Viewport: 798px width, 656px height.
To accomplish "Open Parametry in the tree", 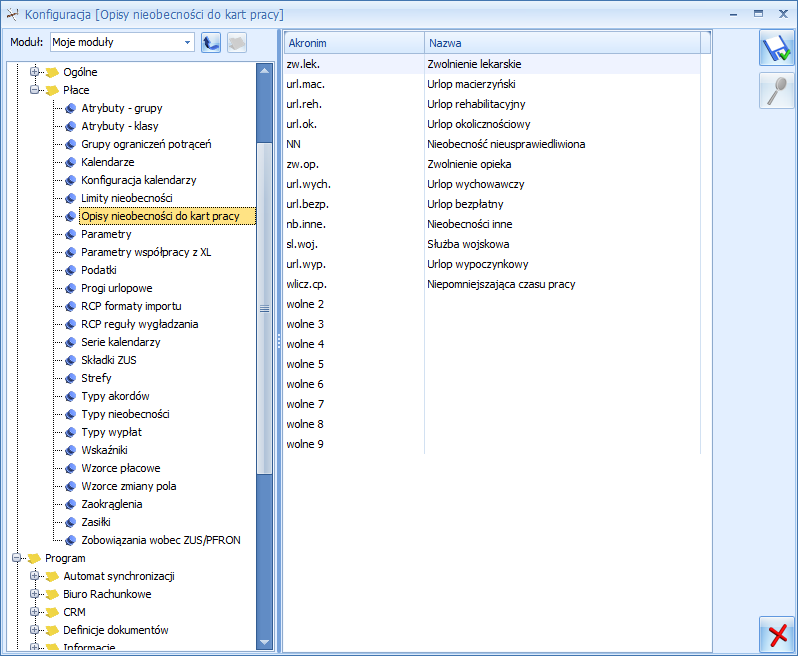I will click(x=106, y=235).
